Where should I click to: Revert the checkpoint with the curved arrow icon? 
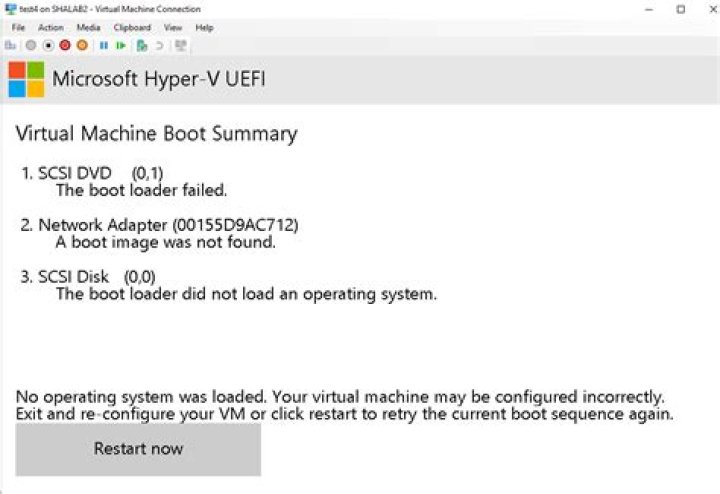point(159,45)
